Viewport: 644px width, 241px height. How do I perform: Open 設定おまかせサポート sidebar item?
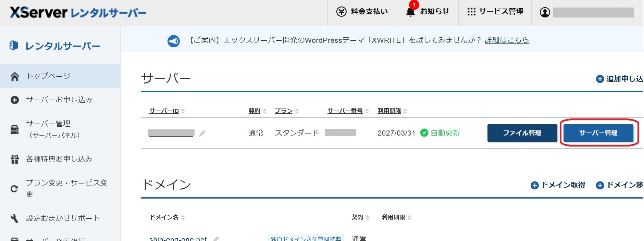point(60,218)
